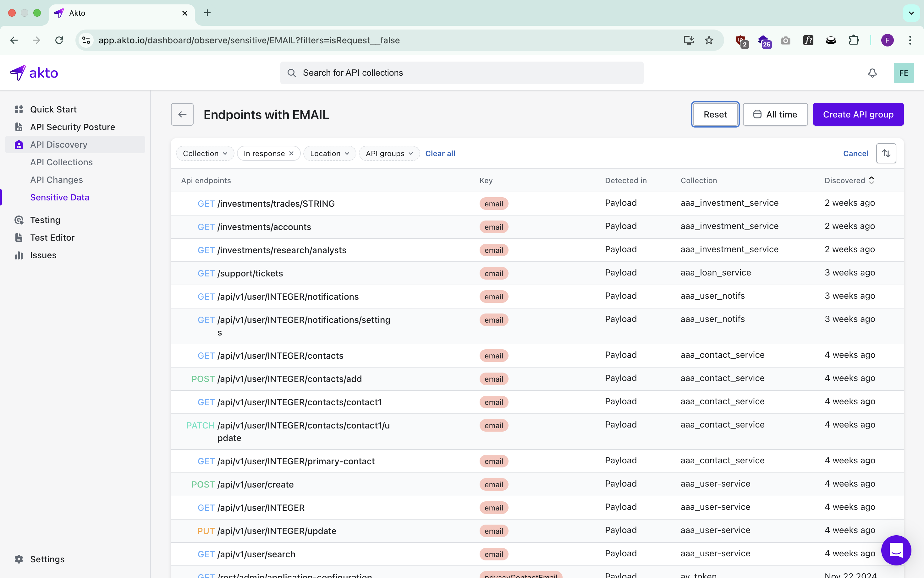Open the All time date range picker
Screen dimensions: 924x578
(775, 114)
